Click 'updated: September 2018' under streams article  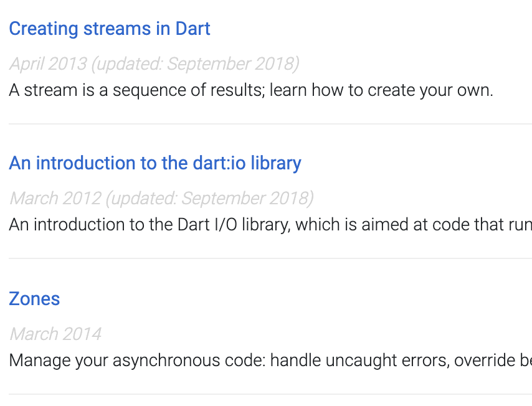pos(194,64)
